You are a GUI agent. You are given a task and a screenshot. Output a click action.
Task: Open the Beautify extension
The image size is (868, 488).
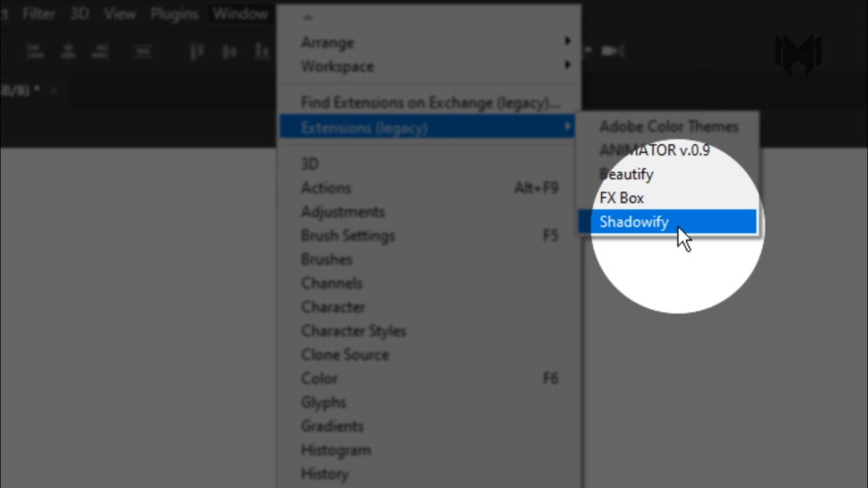click(668, 175)
